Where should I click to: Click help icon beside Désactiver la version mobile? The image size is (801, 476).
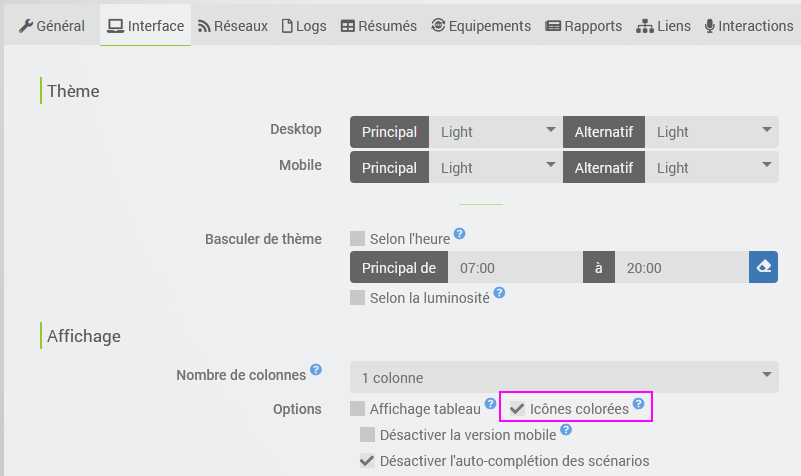[566, 430]
